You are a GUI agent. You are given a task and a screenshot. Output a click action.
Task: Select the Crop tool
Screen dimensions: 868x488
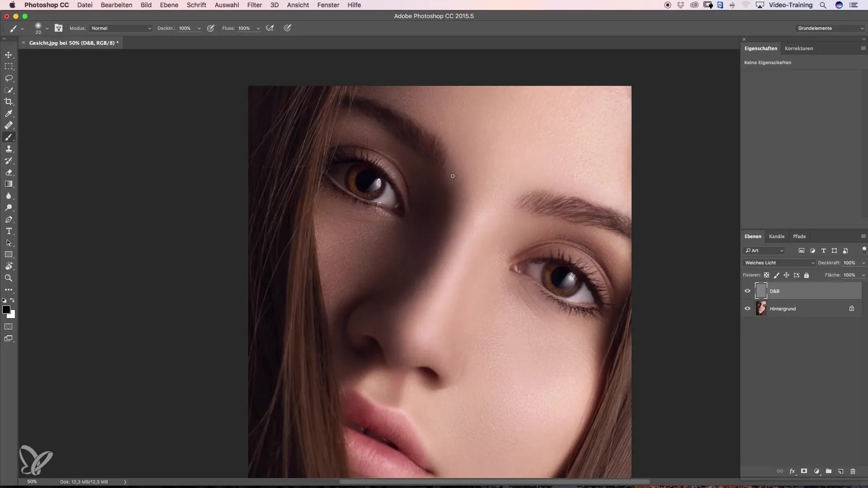tap(9, 102)
